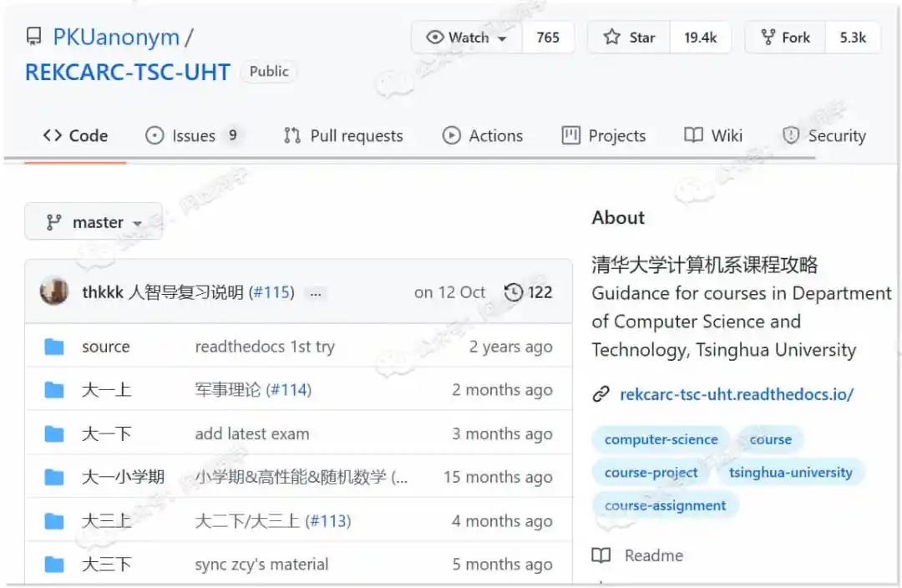
Task: Open the 大三上 folder
Action: coord(106,520)
